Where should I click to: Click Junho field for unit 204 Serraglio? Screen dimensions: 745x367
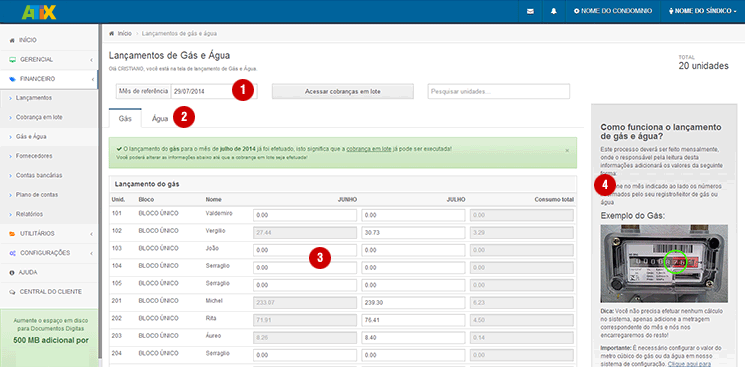[x=305, y=356]
